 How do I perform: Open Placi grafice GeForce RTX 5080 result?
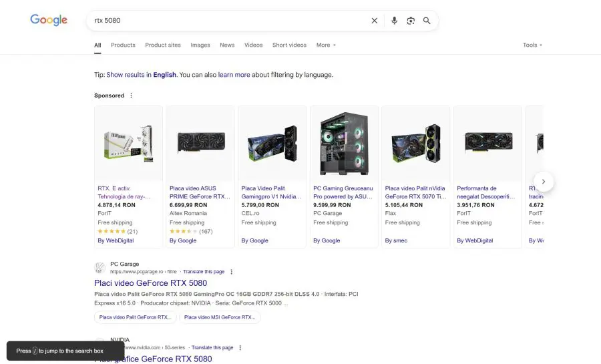click(x=153, y=359)
